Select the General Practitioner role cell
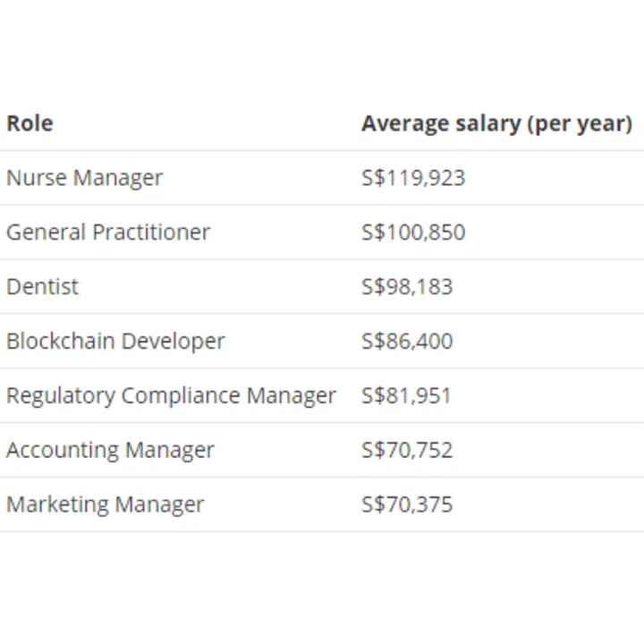Viewport: 644px width, 644px height. 107,233
